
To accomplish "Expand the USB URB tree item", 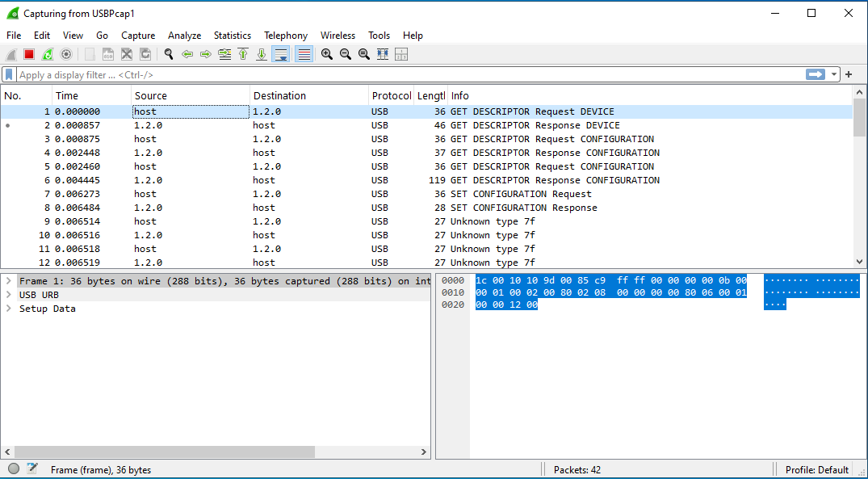I will coord(8,295).
